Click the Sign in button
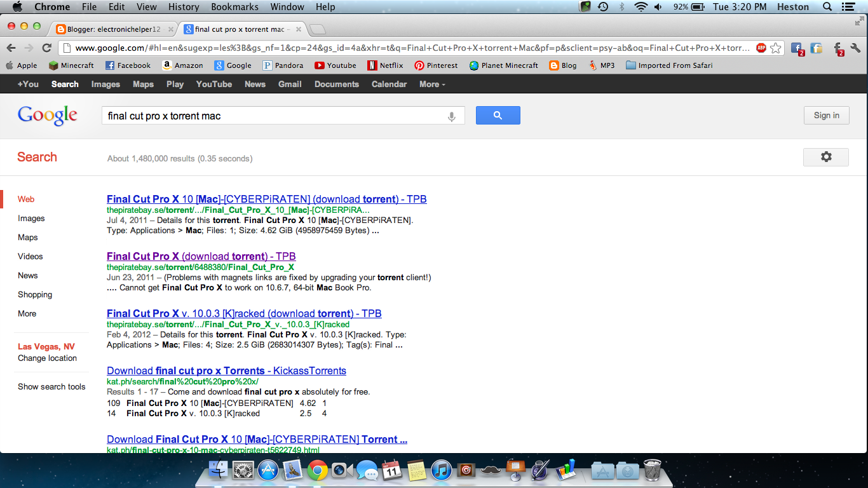The image size is (868, 488). (826, 115)
